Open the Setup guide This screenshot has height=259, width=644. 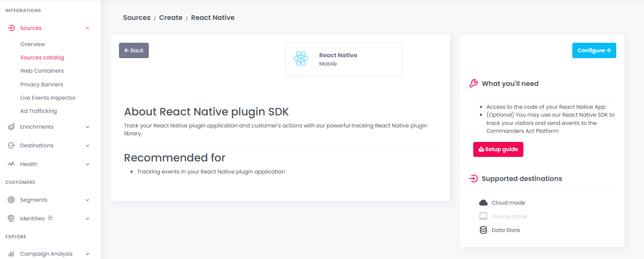click(498, 149)
